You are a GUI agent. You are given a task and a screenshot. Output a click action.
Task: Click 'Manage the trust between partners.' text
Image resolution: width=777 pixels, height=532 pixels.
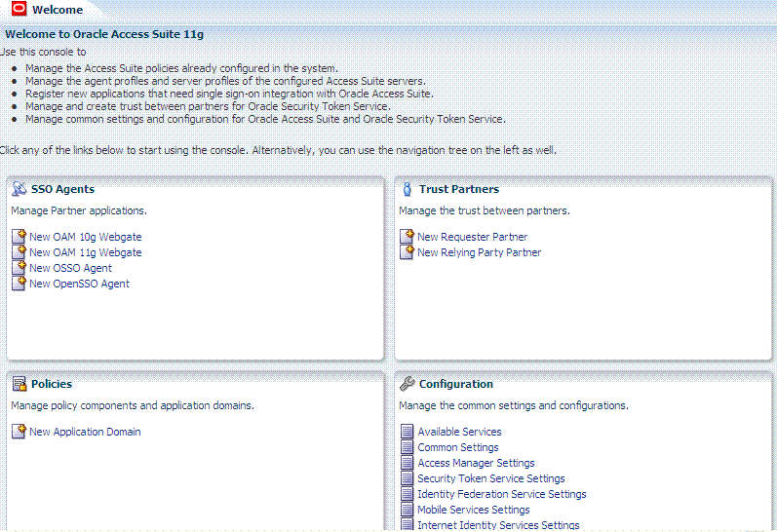coord(485,210)
